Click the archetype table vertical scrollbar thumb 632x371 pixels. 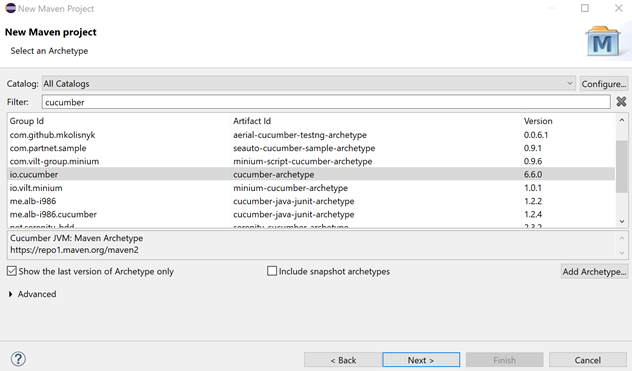pyautogui.click(x=622, y=166)
